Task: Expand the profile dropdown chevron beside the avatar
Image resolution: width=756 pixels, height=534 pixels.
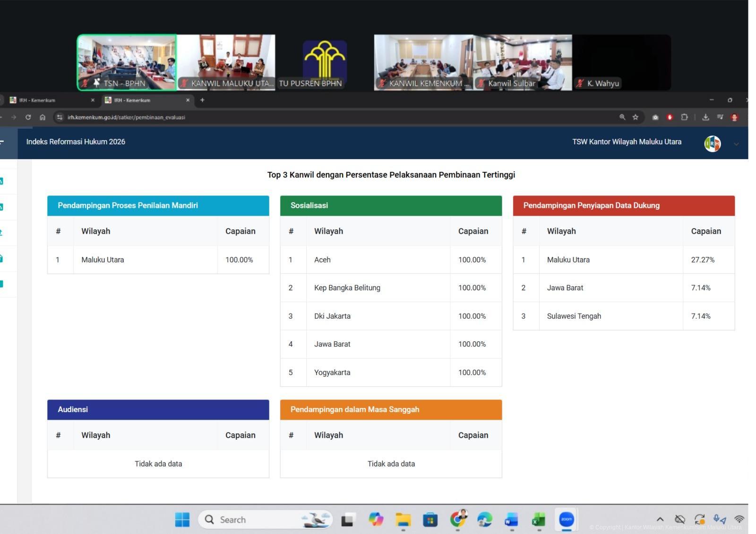Action: [x=736, y=144]
